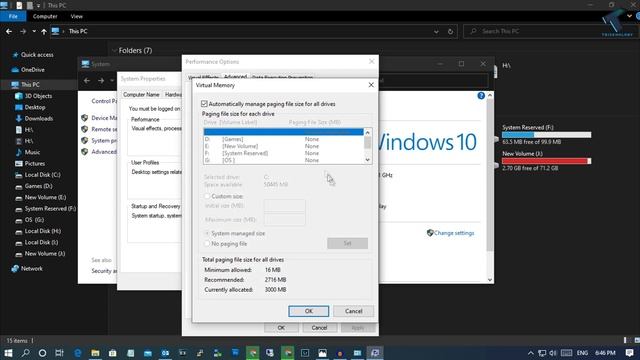
Task: Click Maximum size (MB) input field
Action: 284,220
